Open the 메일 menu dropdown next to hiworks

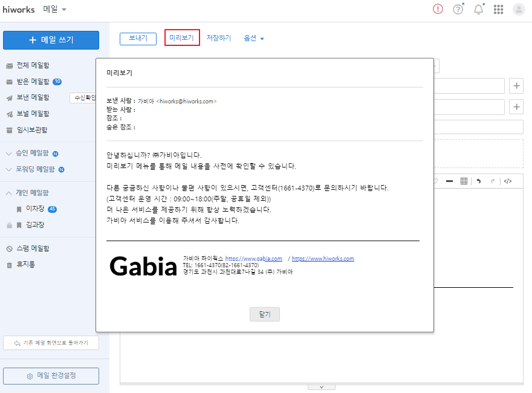tap(55, 10)
